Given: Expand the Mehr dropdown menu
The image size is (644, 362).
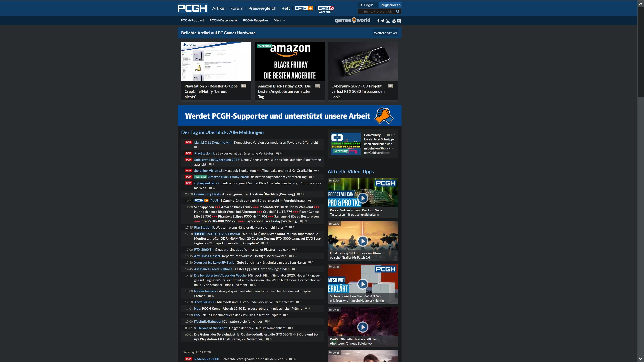Looking at the screenshot, I should pos(279,20).
